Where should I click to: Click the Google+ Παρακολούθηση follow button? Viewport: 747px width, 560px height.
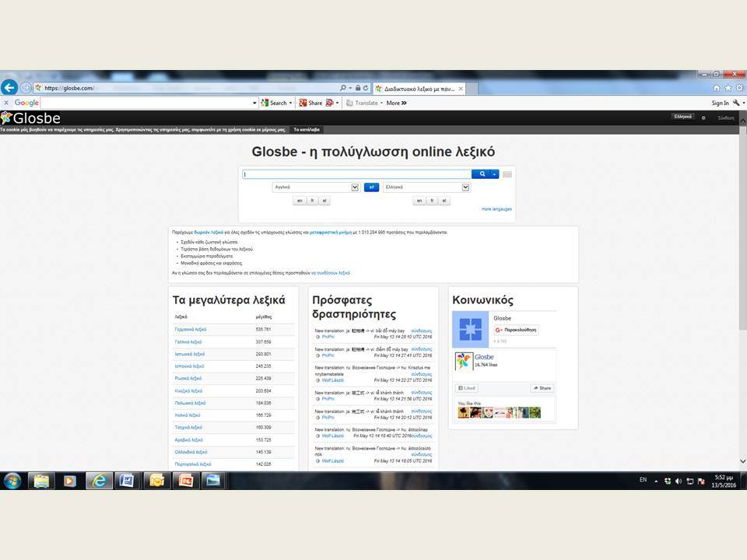pos(516,330)
